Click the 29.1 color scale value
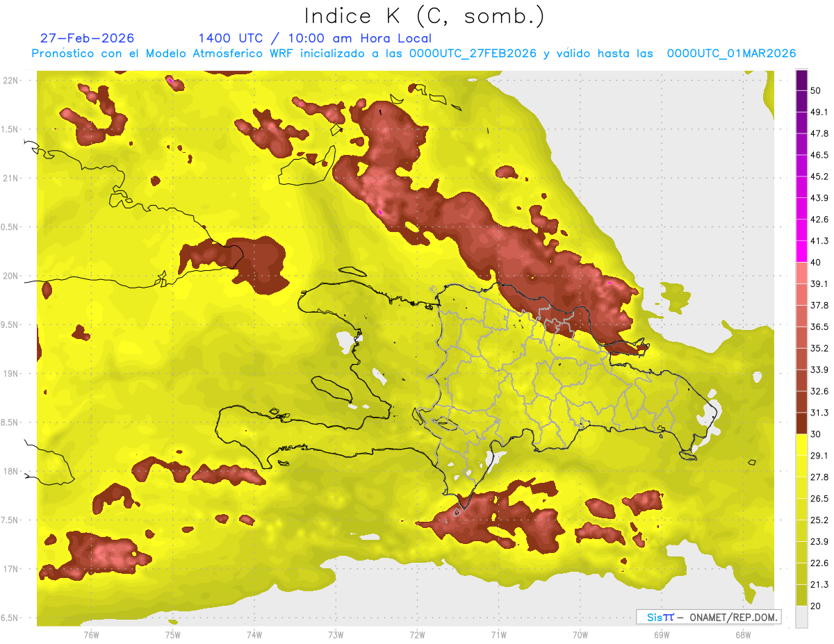This screenshot has width=834, height=644. [819, 456]
